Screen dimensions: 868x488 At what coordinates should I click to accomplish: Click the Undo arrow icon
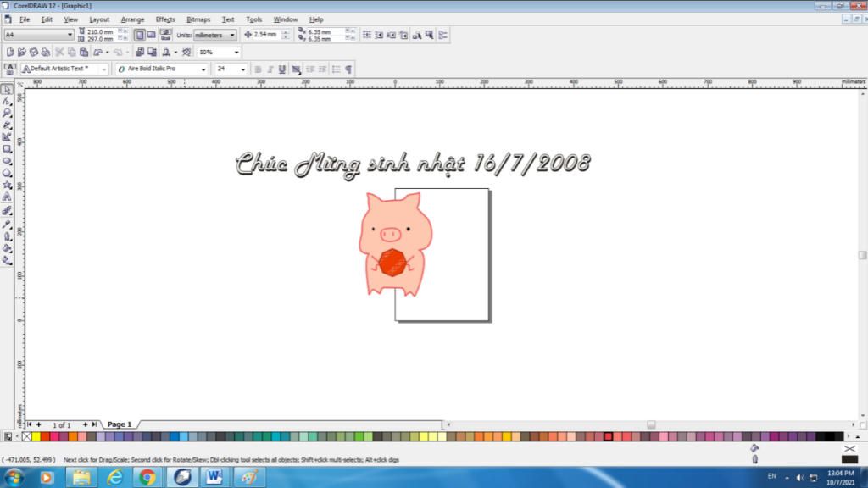pos(98,52)
